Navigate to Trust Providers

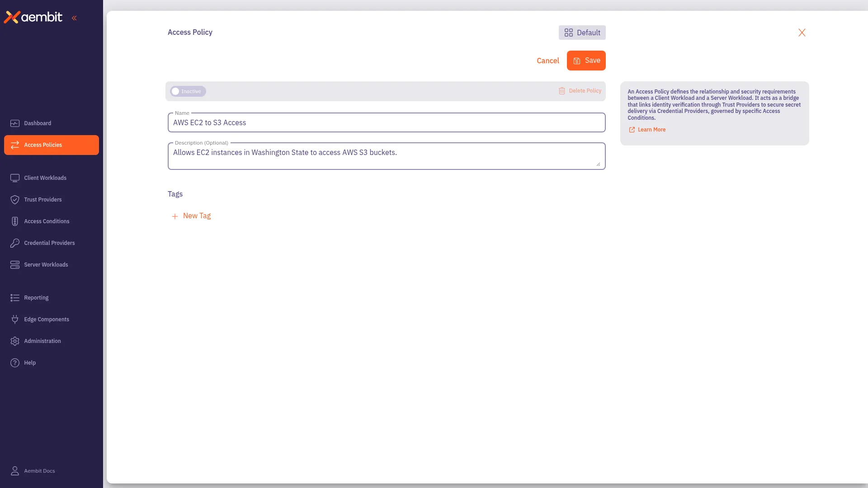pyautogui.click(x=52, y=200)
